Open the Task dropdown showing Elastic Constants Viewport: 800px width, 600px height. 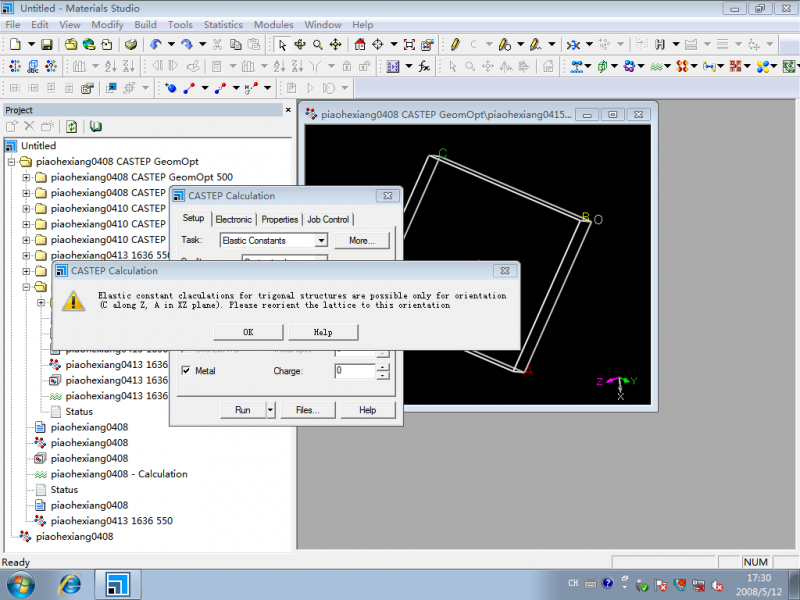(x=321, y=241)
